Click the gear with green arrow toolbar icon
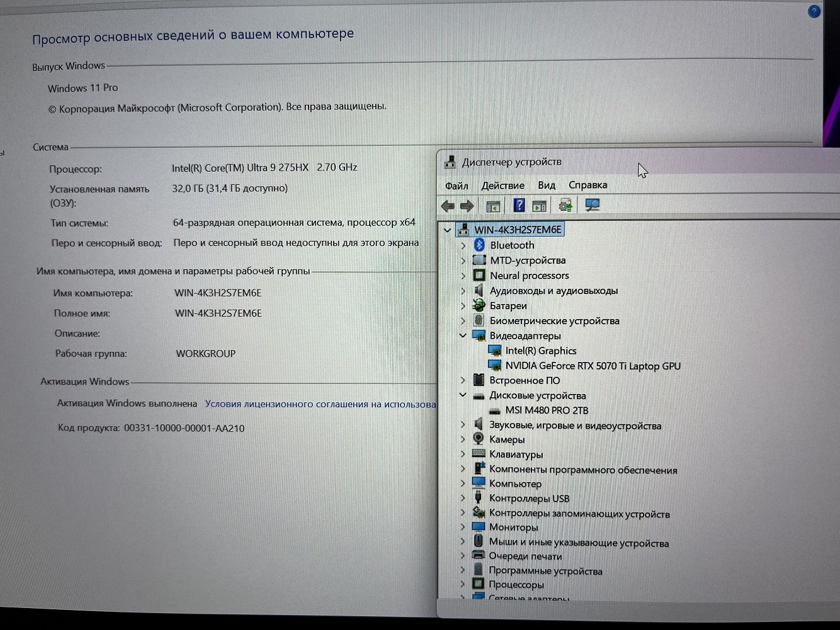 565,205
